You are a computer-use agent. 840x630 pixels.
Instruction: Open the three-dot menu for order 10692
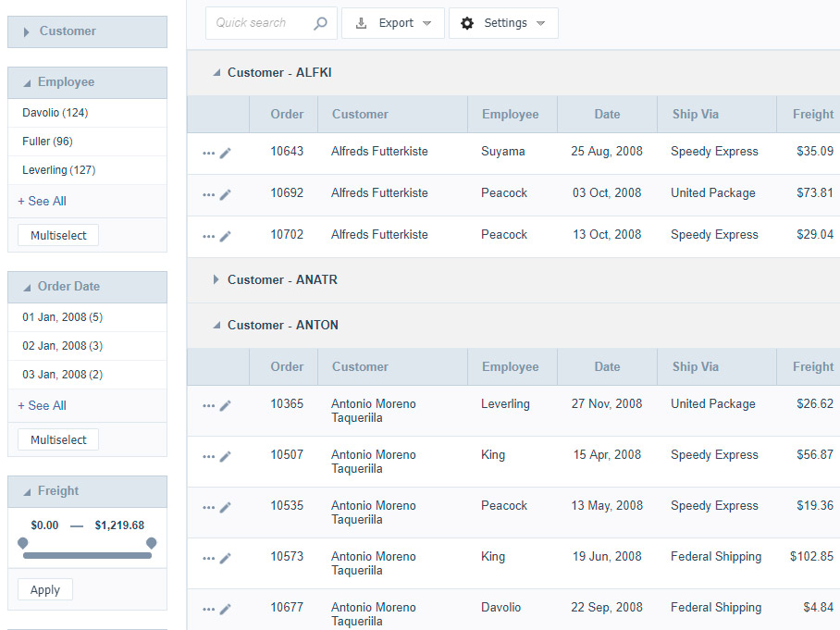[x=208, y=194]
